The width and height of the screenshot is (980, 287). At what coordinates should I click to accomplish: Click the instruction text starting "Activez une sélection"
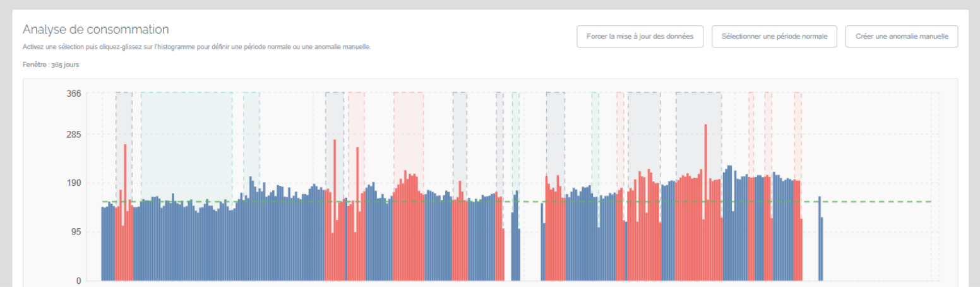[196, 47]
